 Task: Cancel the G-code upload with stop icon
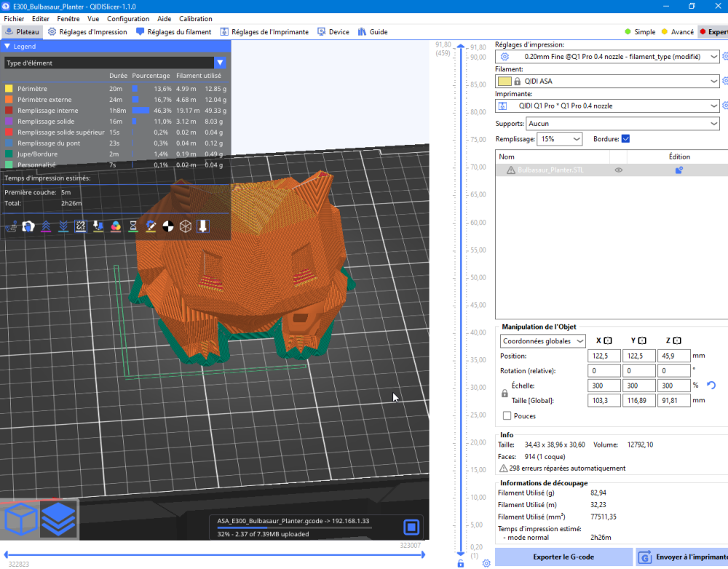click(x=411, y=527)
